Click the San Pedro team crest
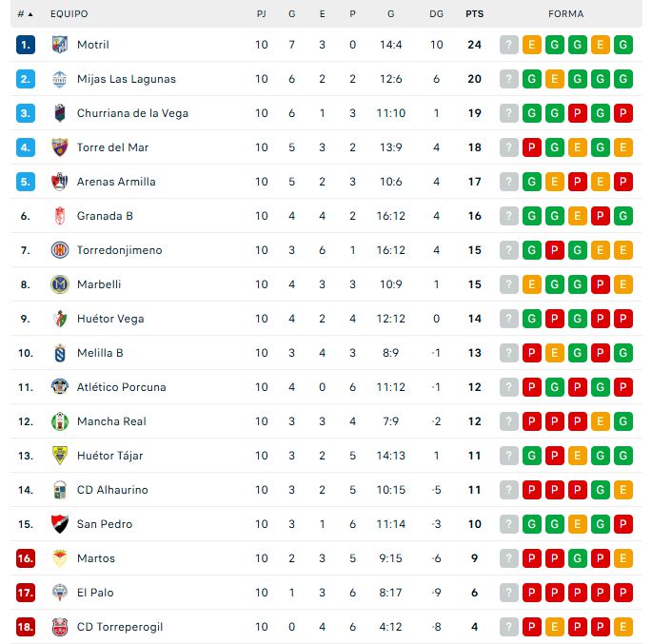This screenshot has width=652, height=644. [59, 524]
